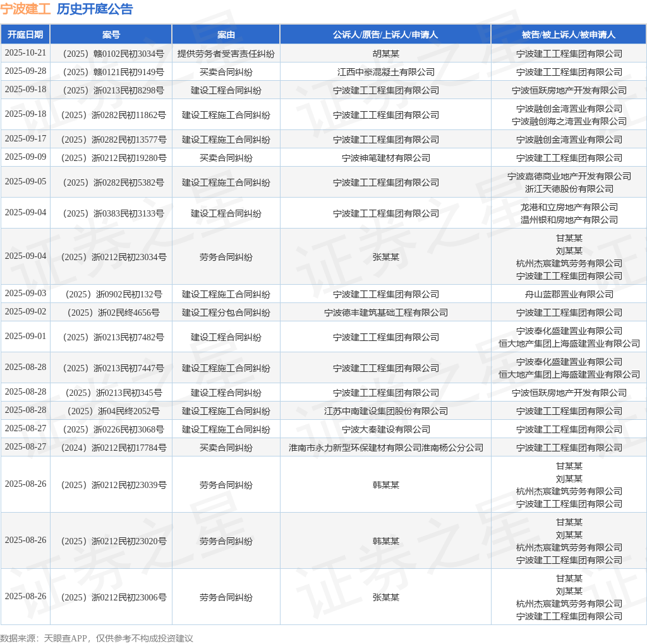Click the 开庭日期 column header
The width and height of the screenshot is (647, 644).
[x=25, y=35]
